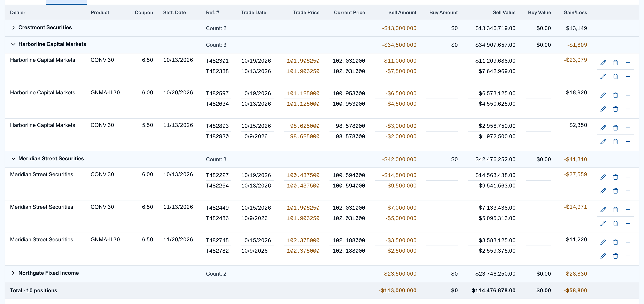
Task: Collapse the Harborline Capital Markets group
Action: (13, 44)
